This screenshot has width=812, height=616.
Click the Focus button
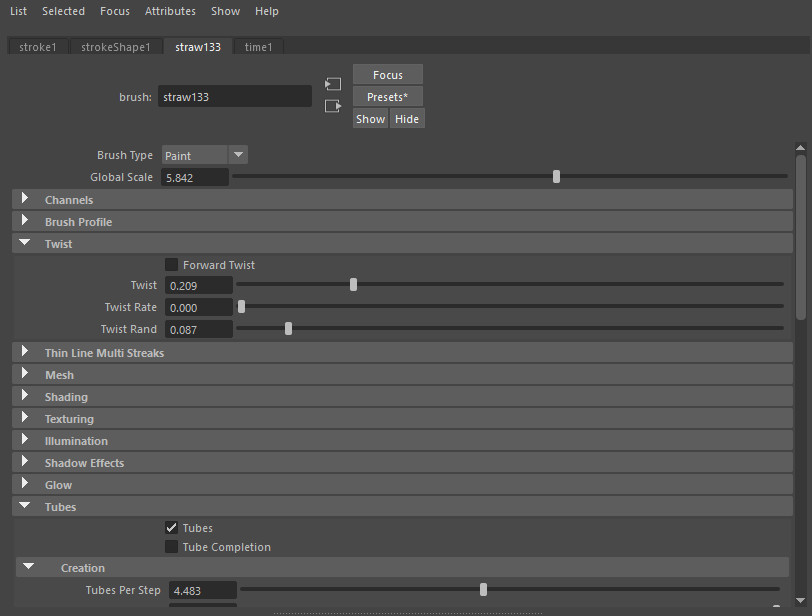(388, 75)
